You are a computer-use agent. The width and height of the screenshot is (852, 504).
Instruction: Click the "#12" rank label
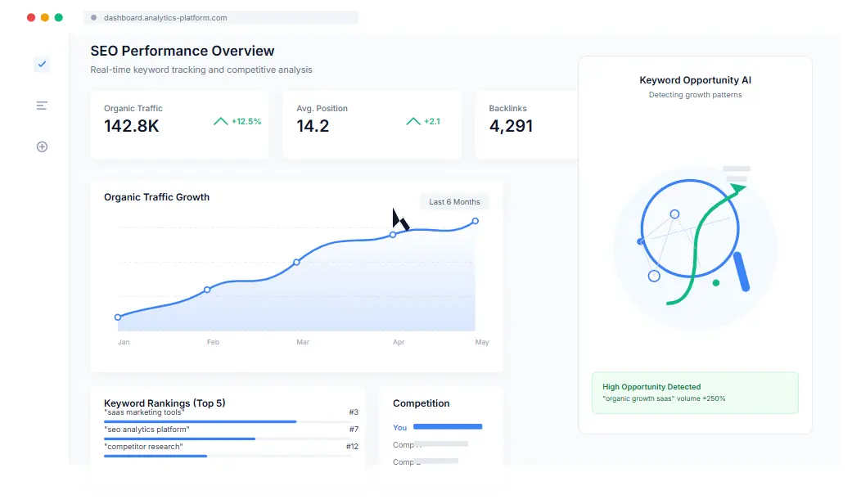(x=352, y=447)
